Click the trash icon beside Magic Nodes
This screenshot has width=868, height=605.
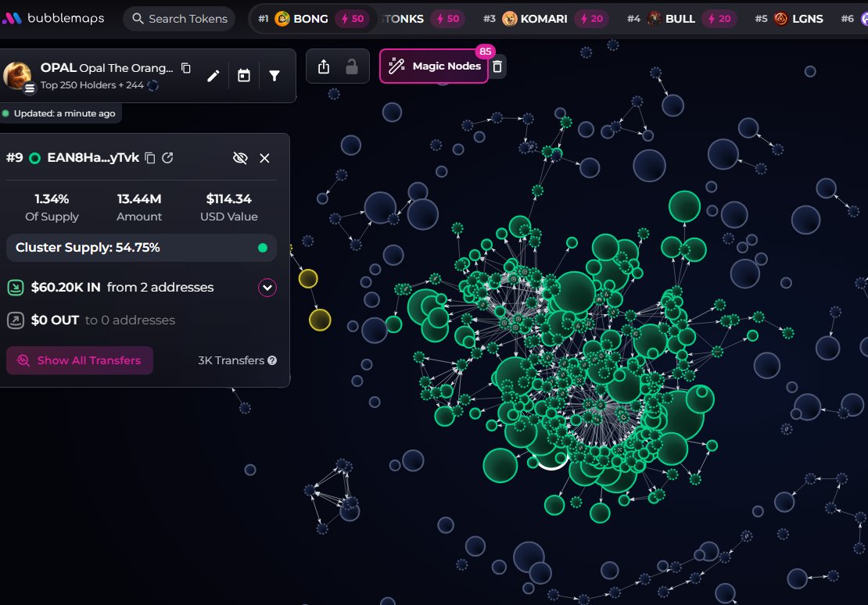click(497, 66)
